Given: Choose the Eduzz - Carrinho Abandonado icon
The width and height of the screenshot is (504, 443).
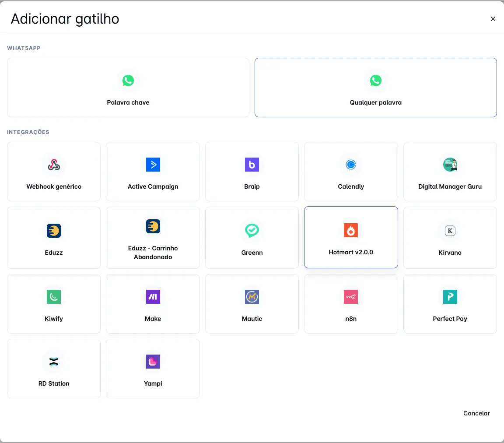Looking at the screenshot, I should point(153,226).
